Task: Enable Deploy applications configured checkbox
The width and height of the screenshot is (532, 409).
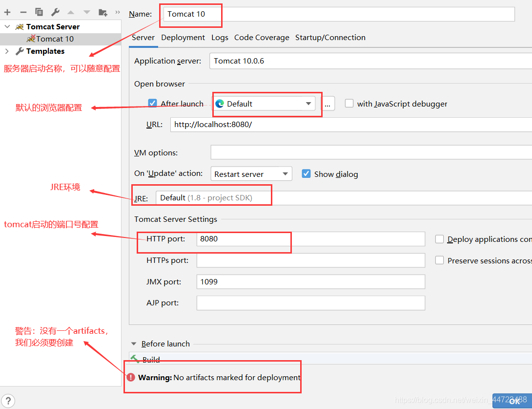Action: [x=439, y=239]
